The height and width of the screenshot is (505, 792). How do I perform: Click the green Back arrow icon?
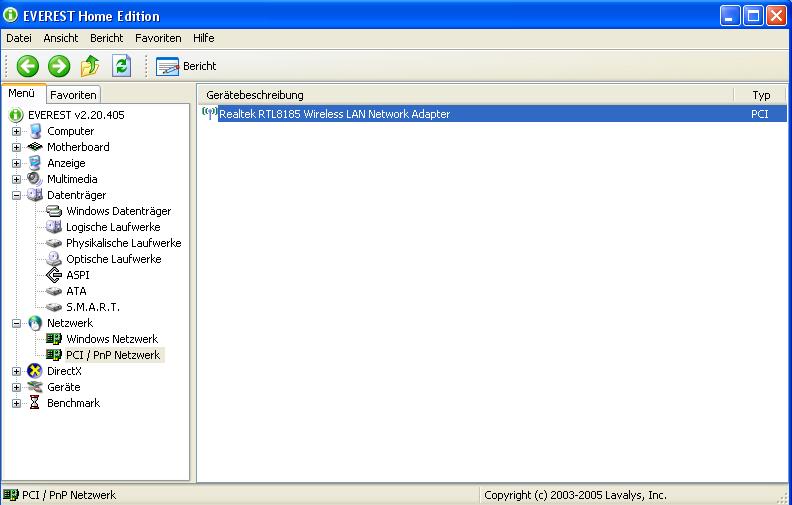click(28, 66)
